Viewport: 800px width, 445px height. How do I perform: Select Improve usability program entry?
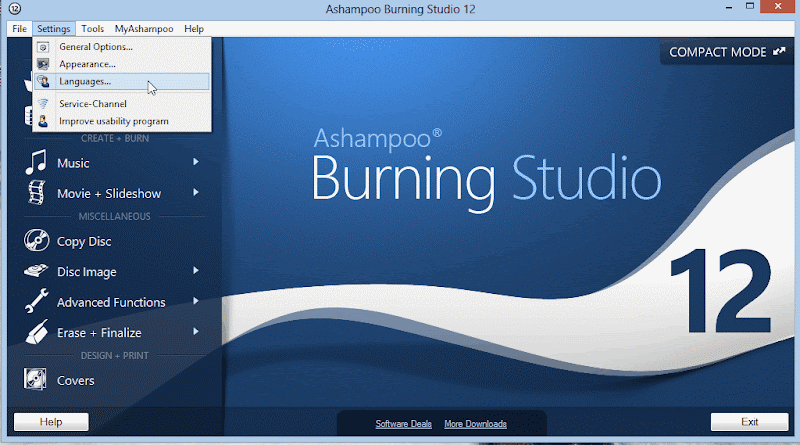click(122, 121)
